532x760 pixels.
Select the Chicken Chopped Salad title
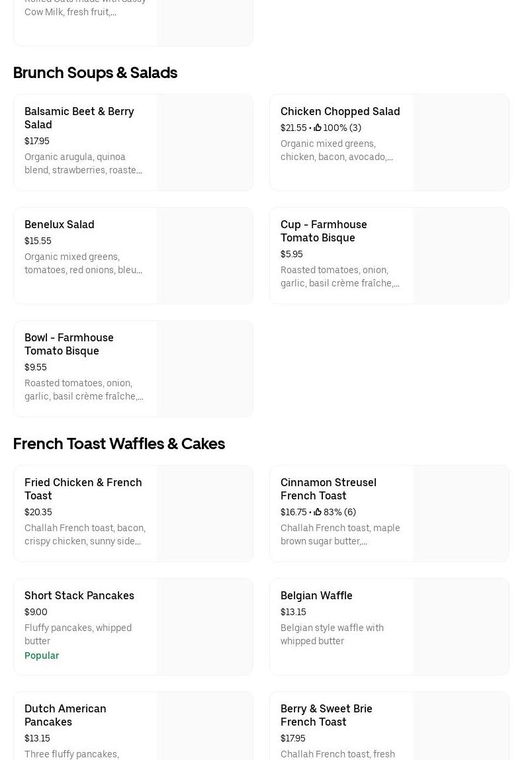click(340, 111)
